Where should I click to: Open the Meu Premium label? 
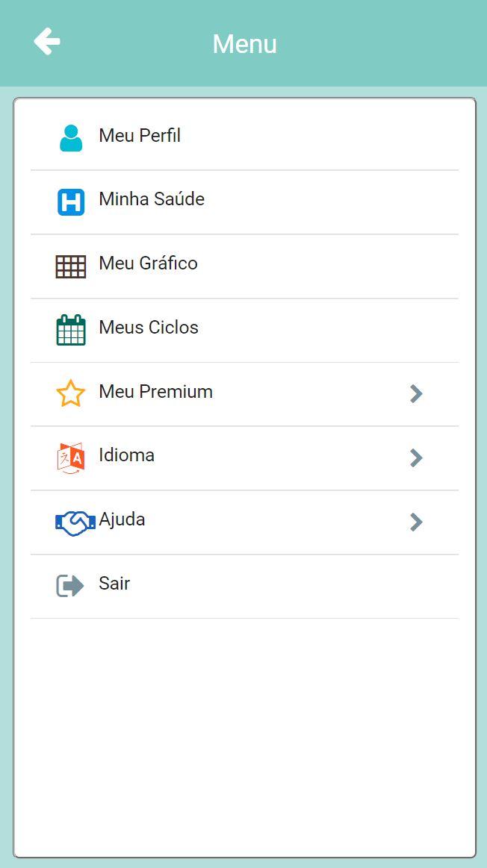(x=155, y=391)
